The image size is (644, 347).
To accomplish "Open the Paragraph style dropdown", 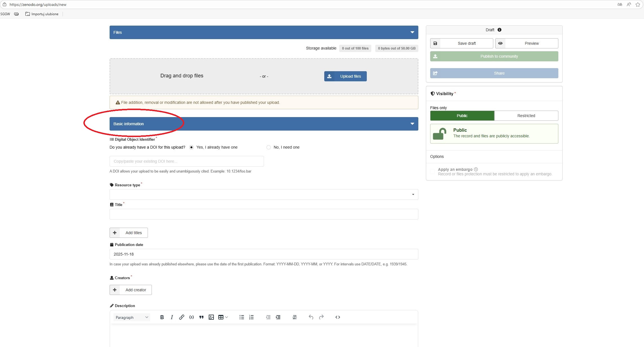I will point(132,317).
